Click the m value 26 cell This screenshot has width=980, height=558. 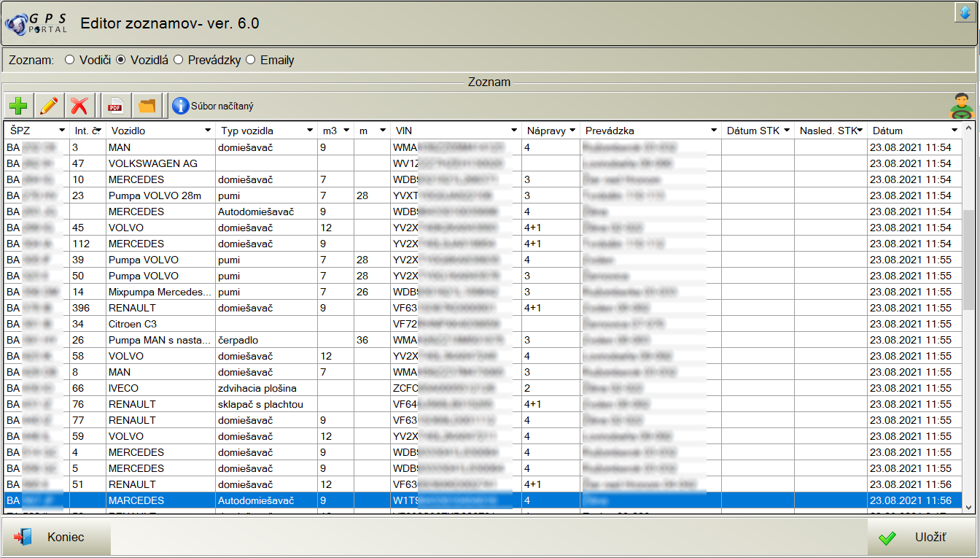click(372, 292)
